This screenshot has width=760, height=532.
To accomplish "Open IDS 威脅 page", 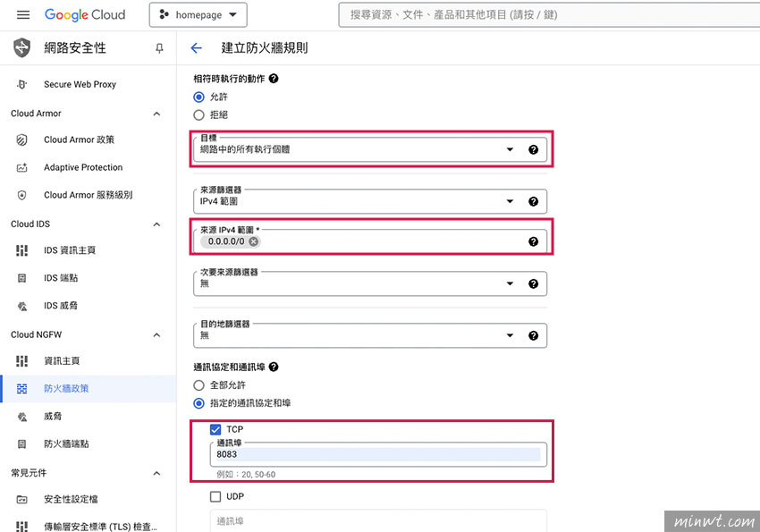I will [61, 306].
